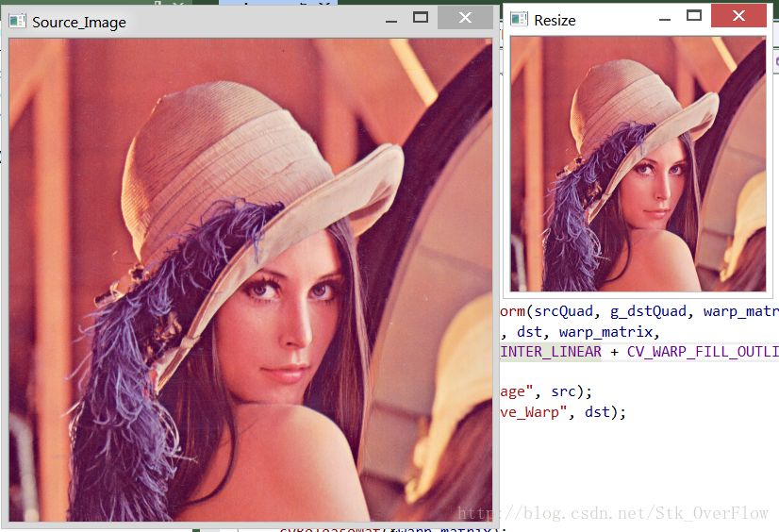
Task: Minimize the Resize window
Action: [x=665, y=20]
